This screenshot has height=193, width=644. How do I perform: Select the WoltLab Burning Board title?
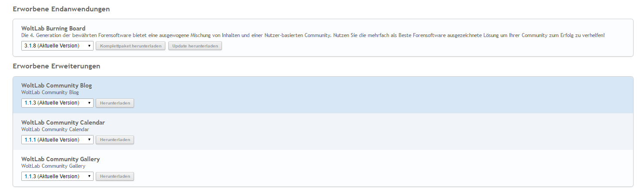[x=53, y=28]
